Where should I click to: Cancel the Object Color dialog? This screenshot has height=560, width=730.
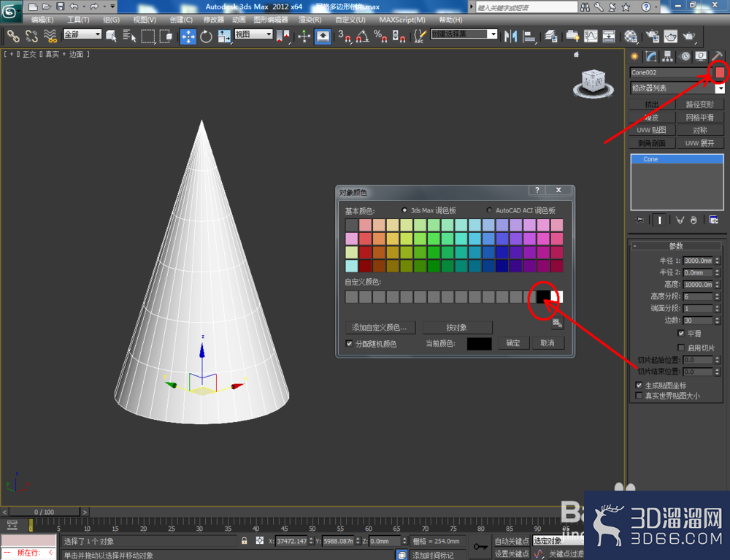547,343
